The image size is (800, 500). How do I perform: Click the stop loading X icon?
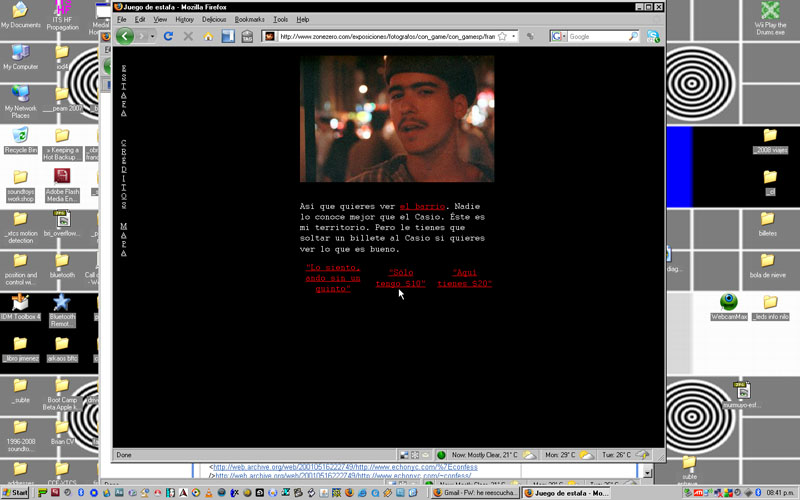pyautogui.click(x=188, y=37)
